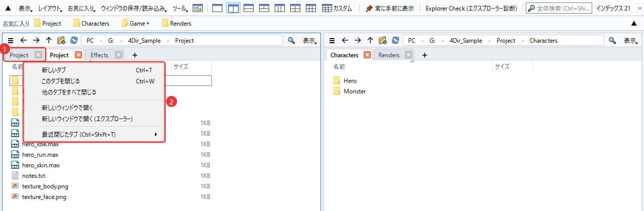Screen dimensions: 644x211
Task: Click search magnifier in Project pane
Action: click(x=291, y=41)
